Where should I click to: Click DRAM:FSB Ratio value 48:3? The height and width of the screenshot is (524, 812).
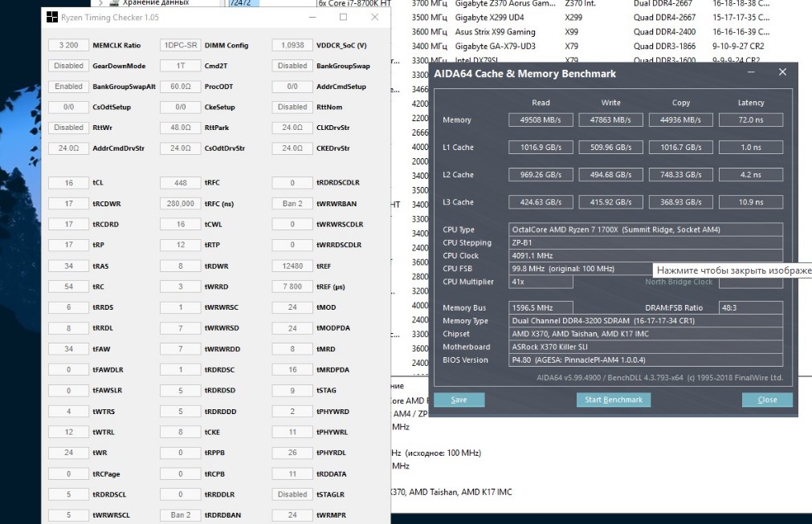click(x=751, y=307)
